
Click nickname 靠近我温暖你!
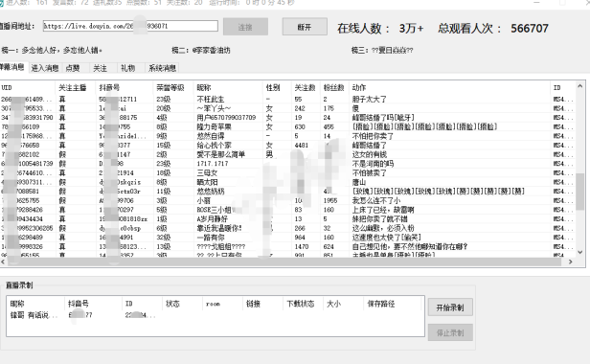point(219,228)
